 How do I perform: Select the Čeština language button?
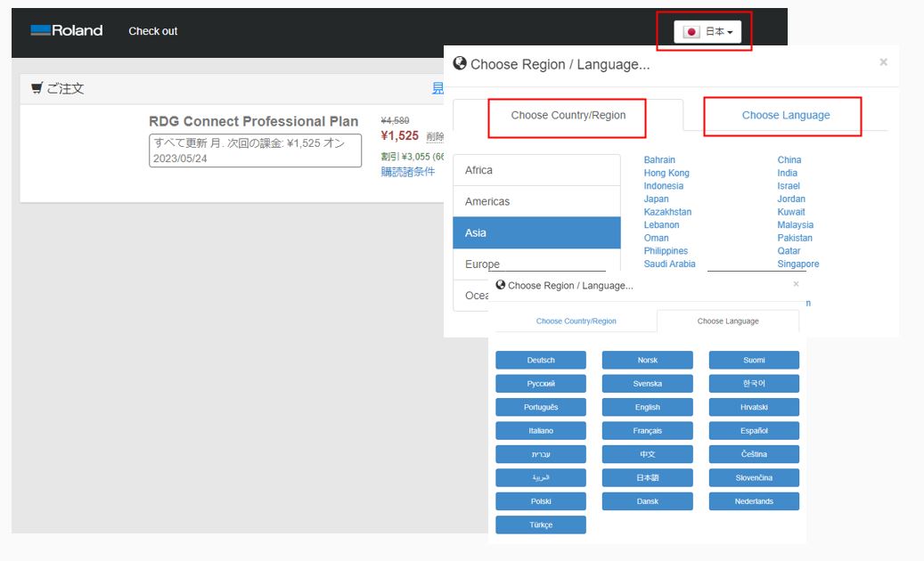(754, 454)
